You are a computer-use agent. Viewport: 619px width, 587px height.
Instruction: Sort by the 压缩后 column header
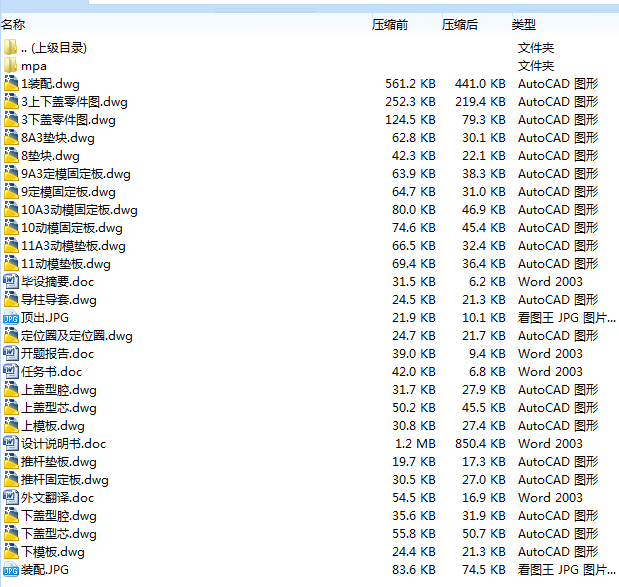tap(460, 24)
